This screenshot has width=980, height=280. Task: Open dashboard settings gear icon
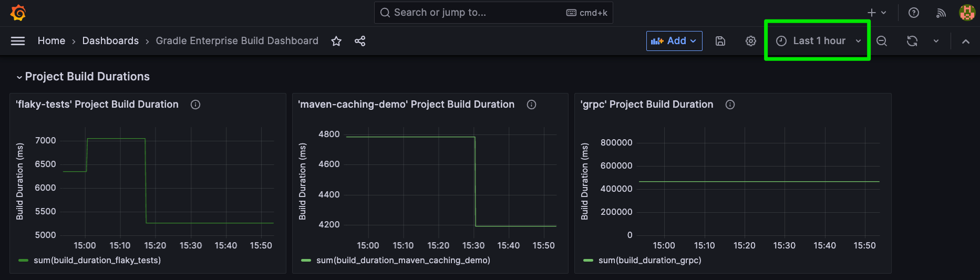coord(751,41)
